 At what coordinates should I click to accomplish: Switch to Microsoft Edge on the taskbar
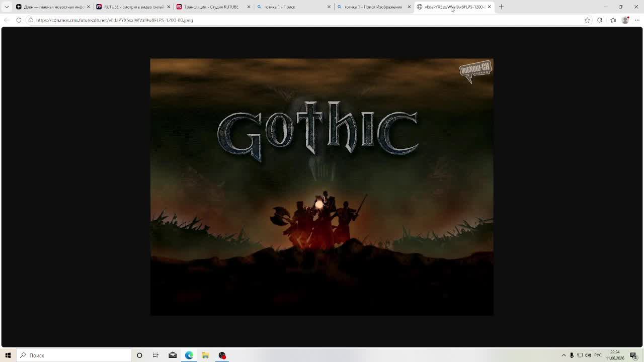tap(189, 355)
